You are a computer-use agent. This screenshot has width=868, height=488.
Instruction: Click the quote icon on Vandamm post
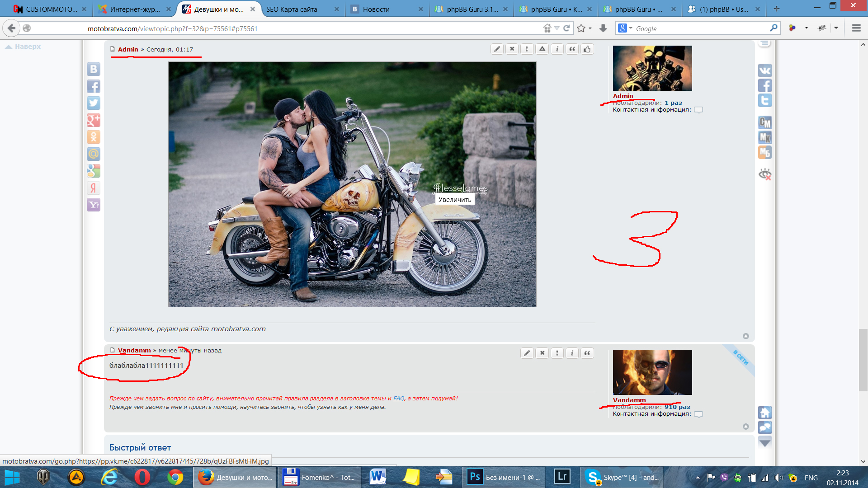point(587,353)
